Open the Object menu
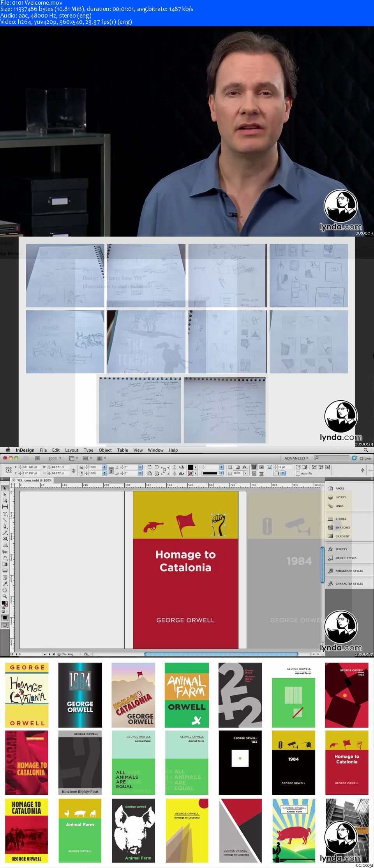374x868 pixels. (x=105, y=450)
